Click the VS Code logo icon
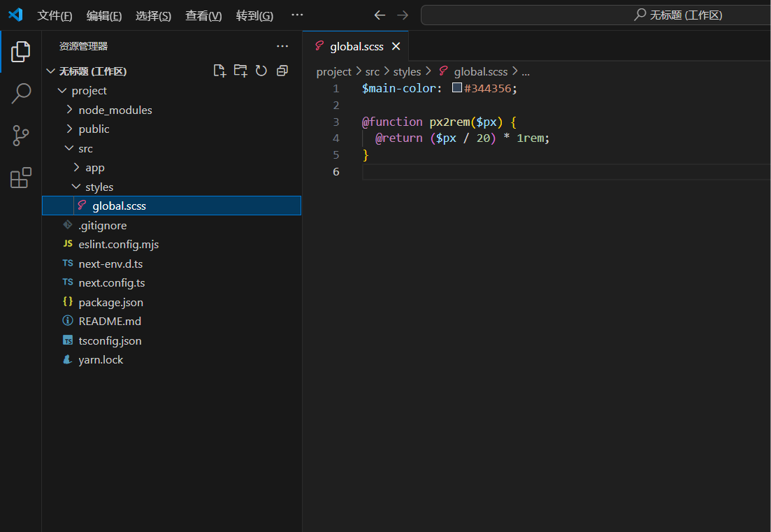 16,15
